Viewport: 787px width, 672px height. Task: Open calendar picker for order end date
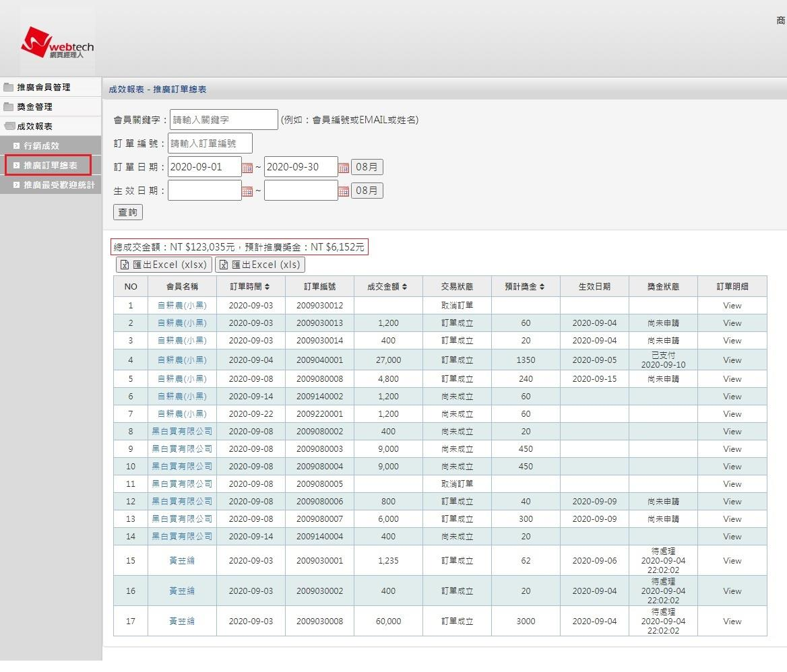pyautogui.click(x=344, y=168)
